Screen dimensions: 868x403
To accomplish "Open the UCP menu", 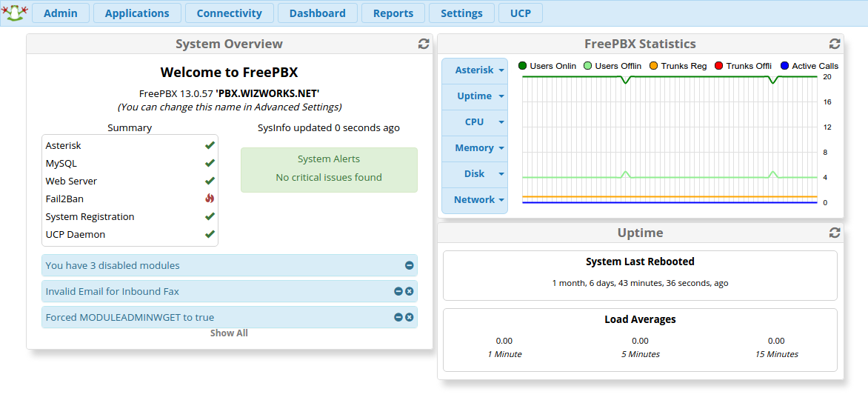I will [521, 13].
